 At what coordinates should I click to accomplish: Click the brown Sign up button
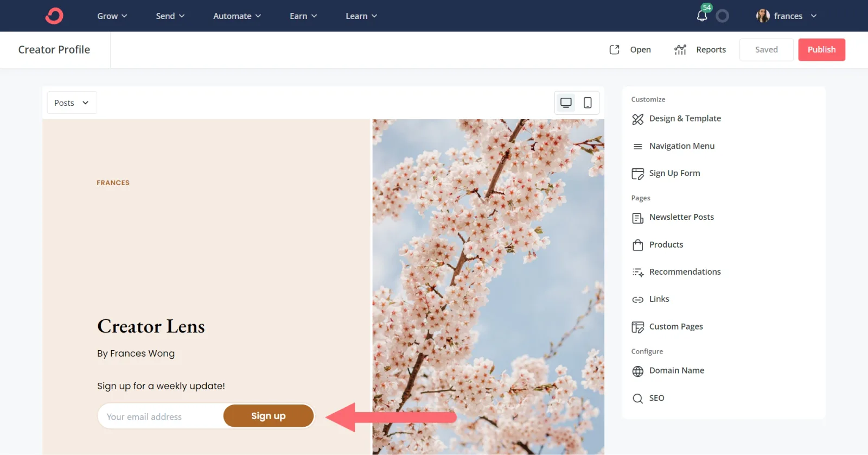[x=269, y=416]
